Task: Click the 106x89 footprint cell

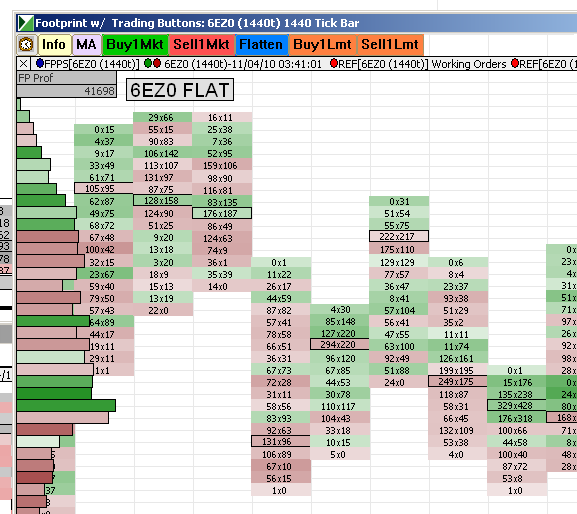Action: click(280, 454)
